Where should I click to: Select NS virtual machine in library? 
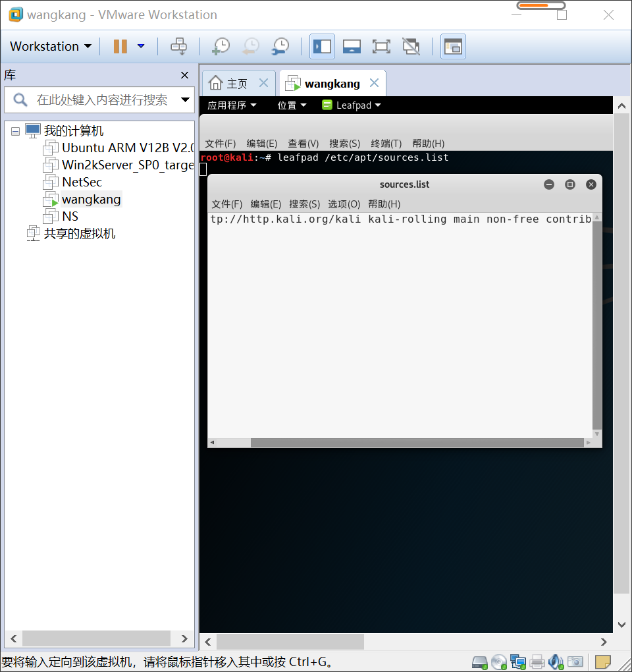coord(70,217)
